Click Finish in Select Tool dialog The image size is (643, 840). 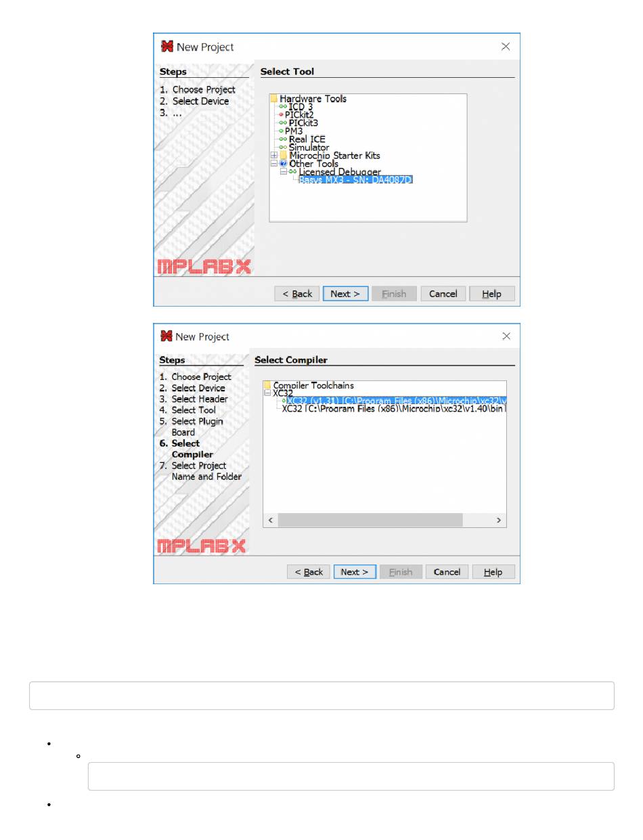pos(394,294)
